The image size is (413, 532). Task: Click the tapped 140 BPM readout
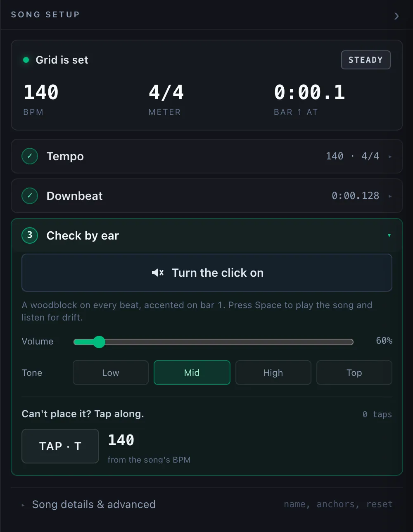[121, 440]
